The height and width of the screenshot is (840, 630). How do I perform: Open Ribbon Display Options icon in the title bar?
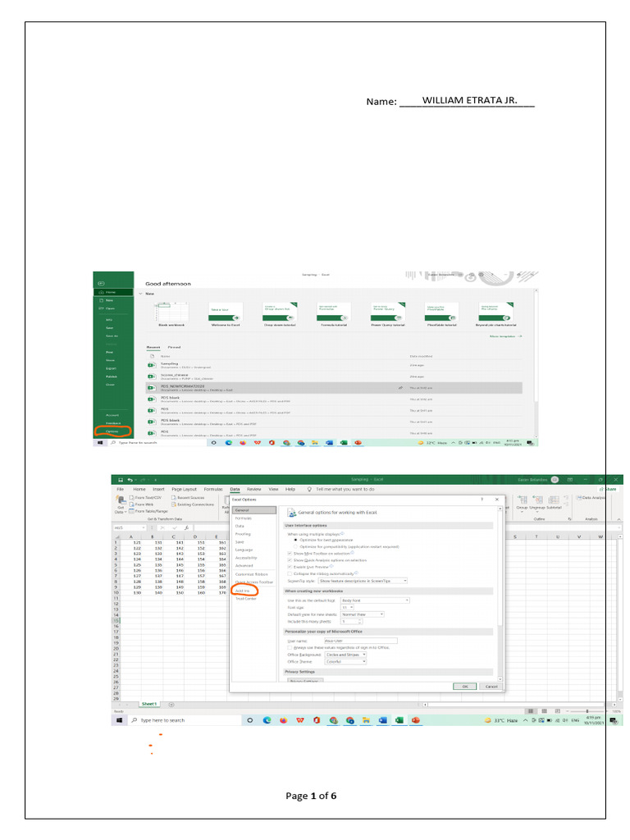tap(570, 479)
